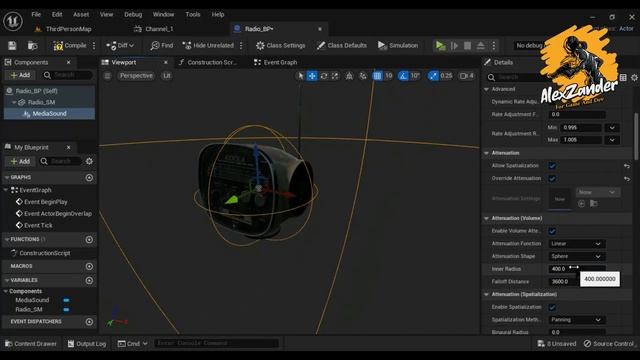Image resolution: width=640 pixels, height=360 pixels.
Task: Switch to Construction Script tab
Action: click(x=207, y=62)
